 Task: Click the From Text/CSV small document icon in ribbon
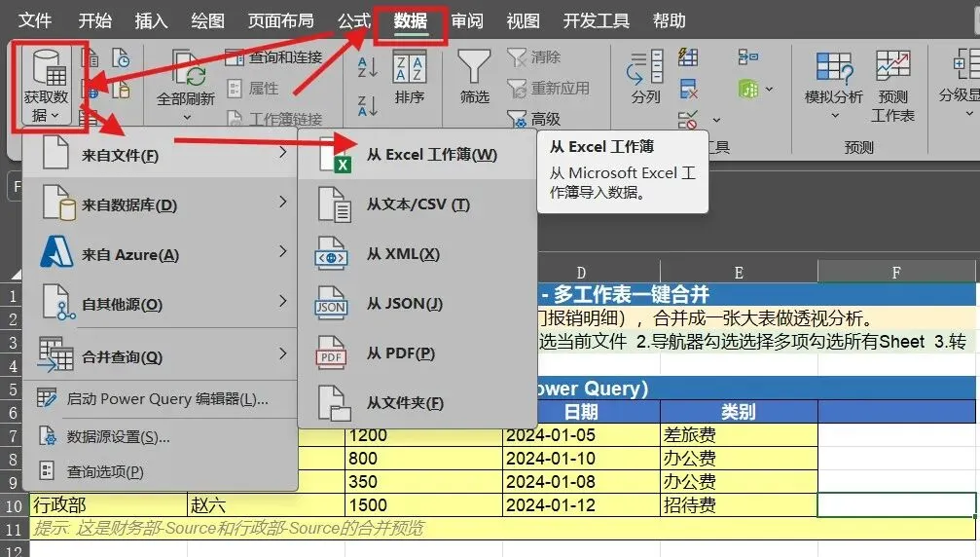tap(90, 57)
